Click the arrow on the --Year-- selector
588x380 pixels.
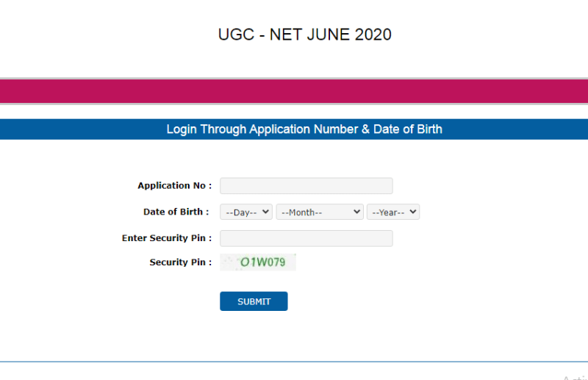coord(413,212)
